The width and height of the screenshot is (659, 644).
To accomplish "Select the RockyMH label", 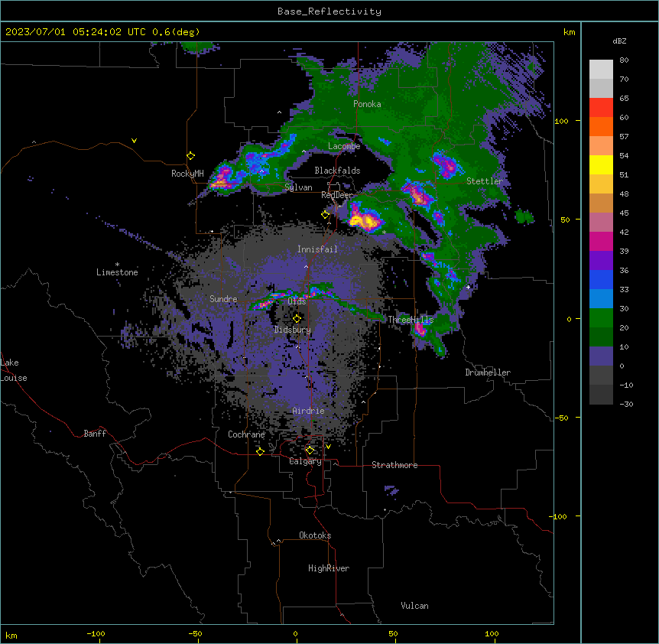I will (x=187, y=174).
